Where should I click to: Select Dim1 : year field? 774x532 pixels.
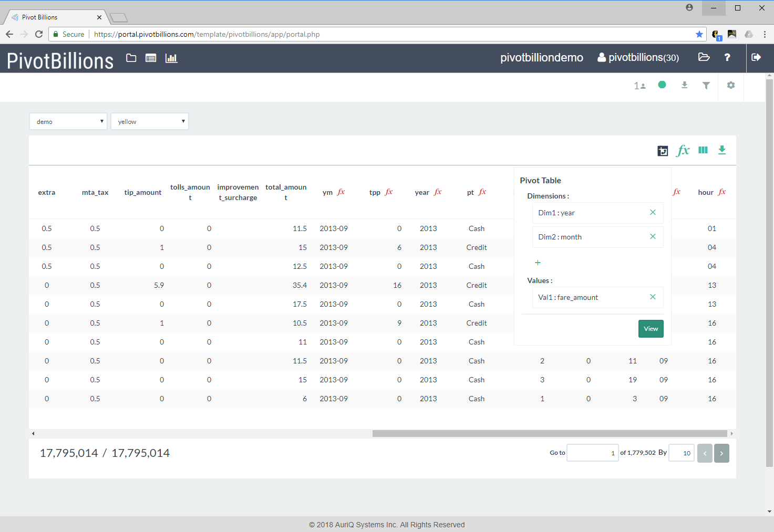tap(597, 213)
